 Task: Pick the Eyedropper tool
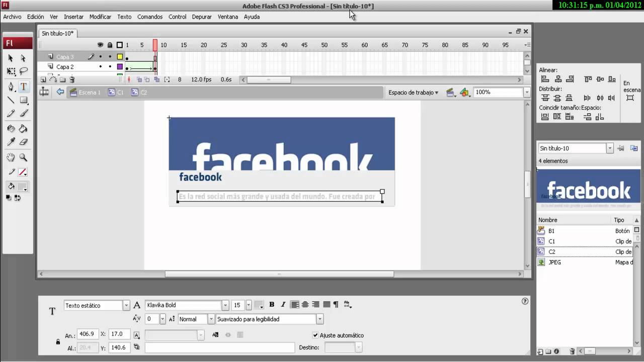[11, 142]
